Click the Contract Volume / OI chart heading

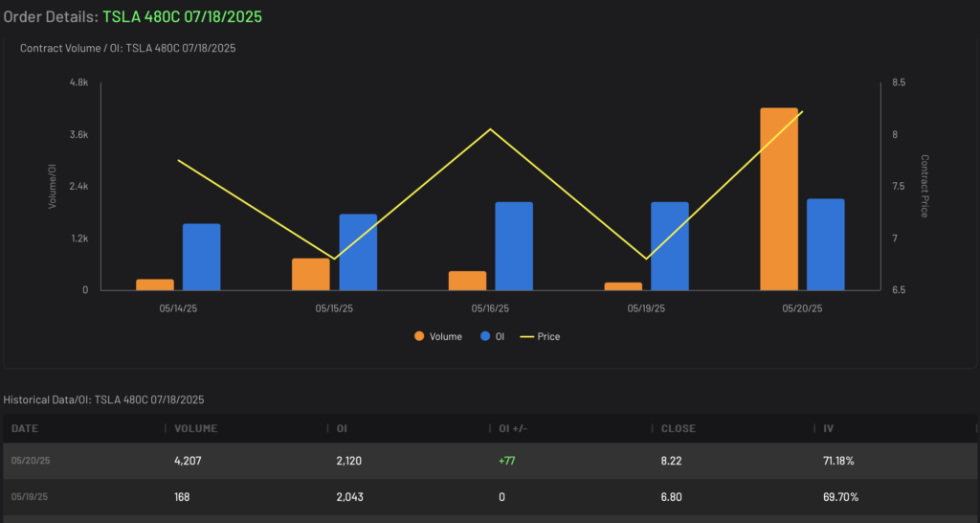(127, 48)
